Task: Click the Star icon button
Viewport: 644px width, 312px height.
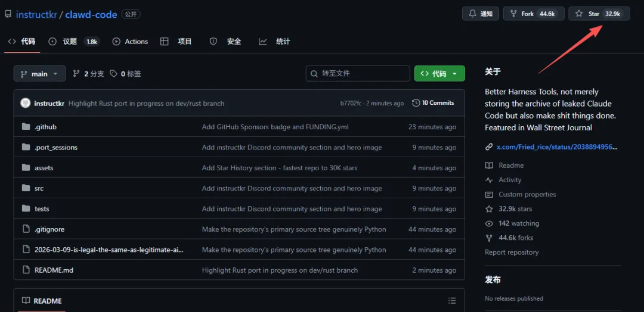Action: [579, 14]
